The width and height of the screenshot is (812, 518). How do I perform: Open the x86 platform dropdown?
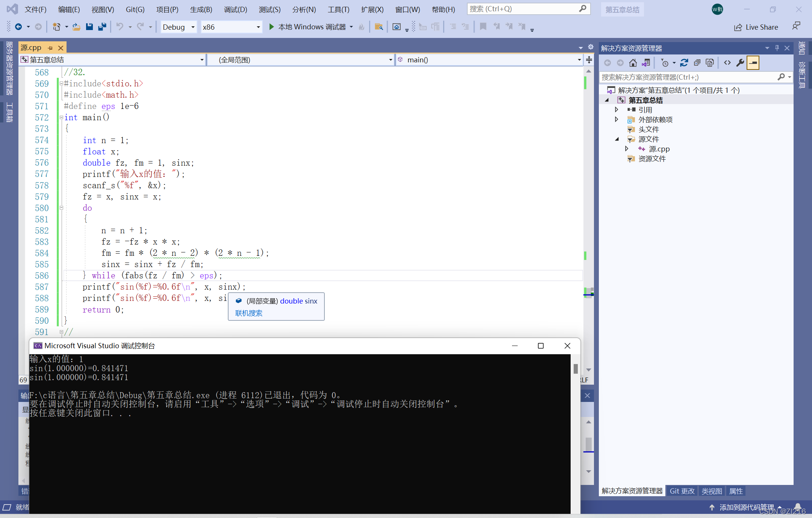tap(231, 27)
